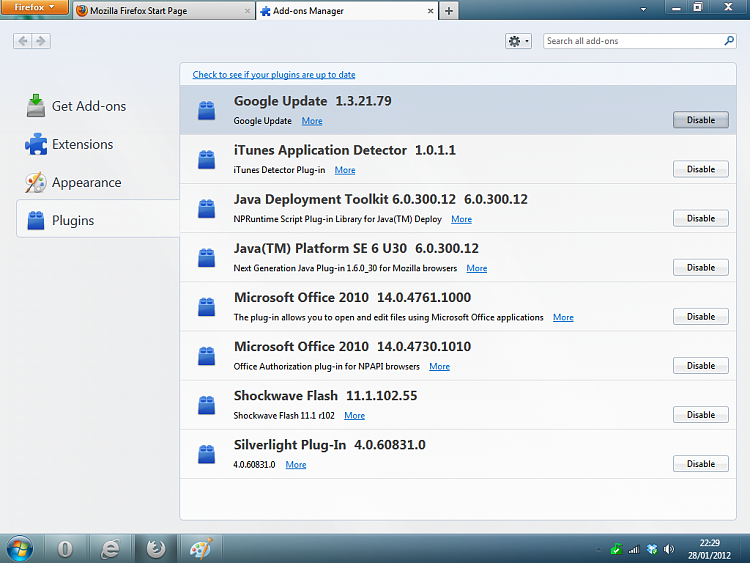Click the volume icon in system tray
Screen dimensions: 750x563
pyautogui.click(x=669, y=549)
